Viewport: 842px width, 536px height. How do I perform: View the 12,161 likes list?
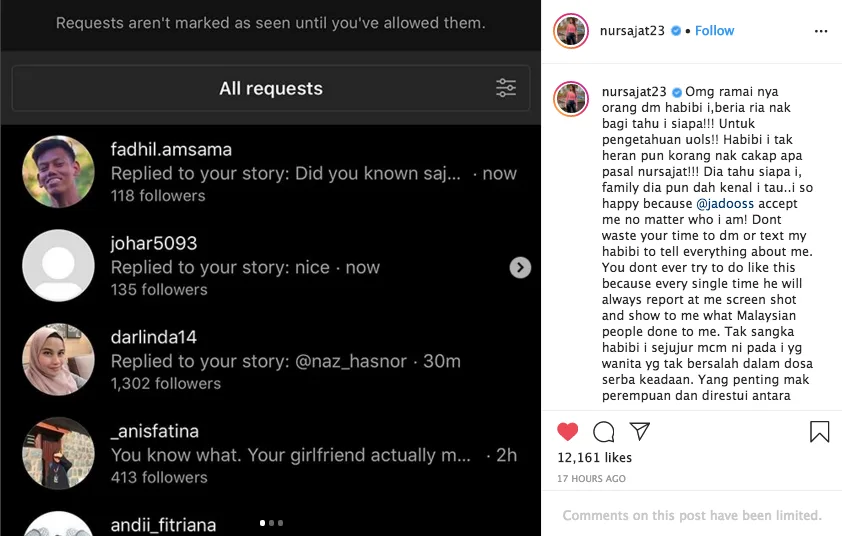[594, 458]
